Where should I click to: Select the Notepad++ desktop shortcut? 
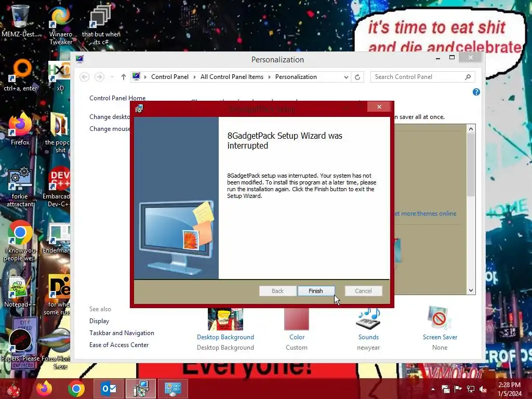[20, 292]
